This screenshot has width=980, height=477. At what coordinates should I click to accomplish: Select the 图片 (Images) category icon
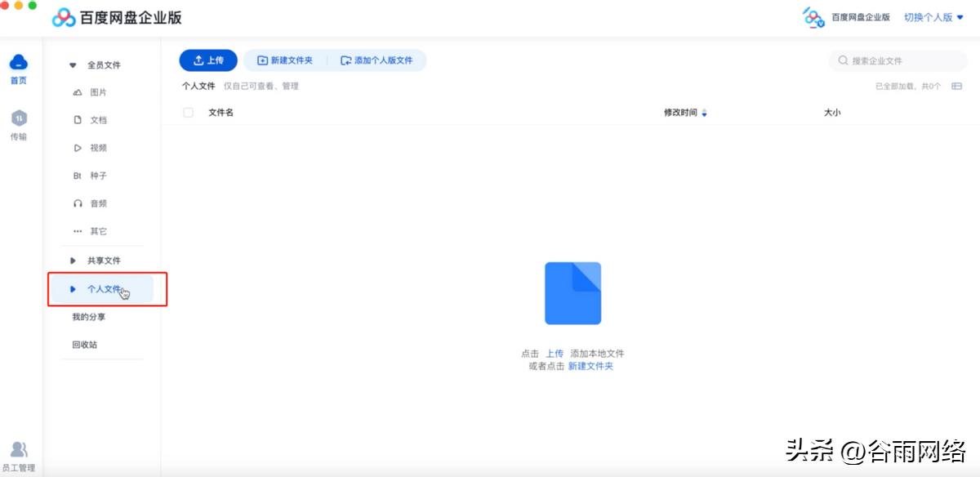coord(76,92)
